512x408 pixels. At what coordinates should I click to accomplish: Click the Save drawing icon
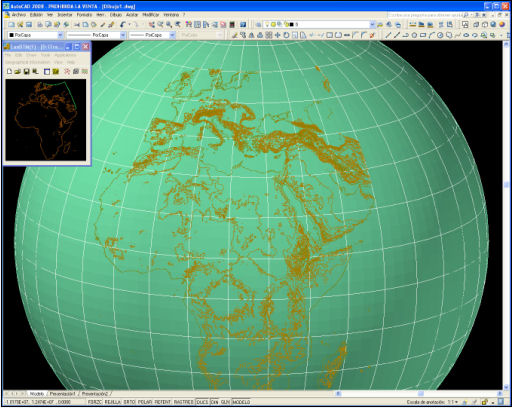click(x=29, y=25)
